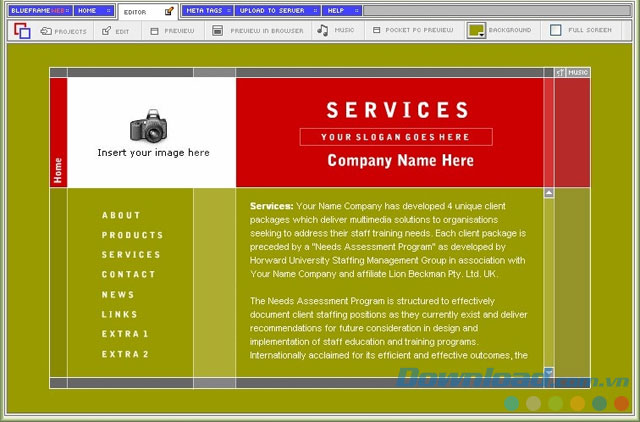Open the NEWS navigation link
This screenshot has height=422, width=640.
[118, 295]
